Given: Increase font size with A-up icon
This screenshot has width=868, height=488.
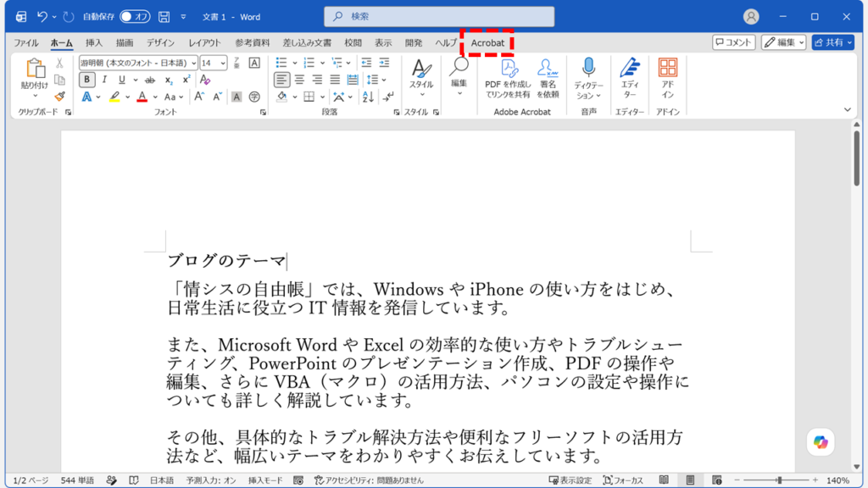Looking at the screenshot, I should tap(198, 97).
